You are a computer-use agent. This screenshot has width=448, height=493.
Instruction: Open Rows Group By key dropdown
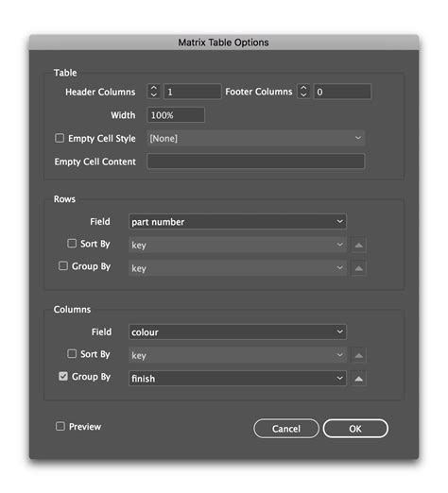[237, 268]
